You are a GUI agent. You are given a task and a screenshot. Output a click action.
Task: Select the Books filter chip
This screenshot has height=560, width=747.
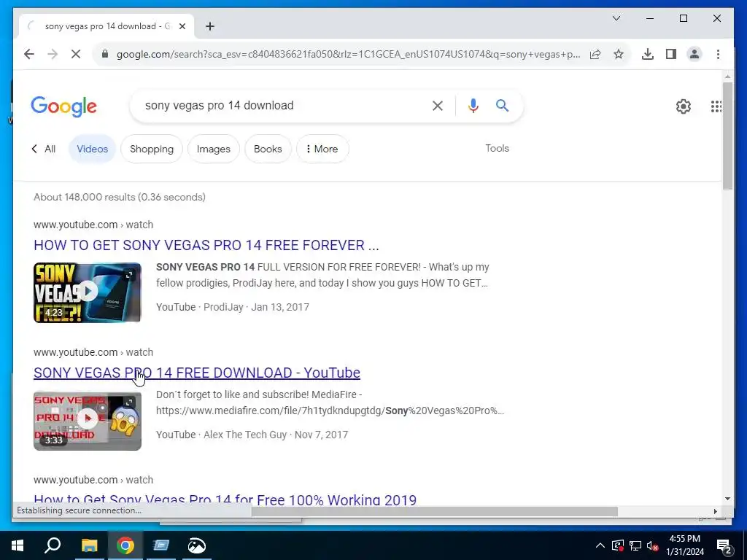point(268,149)
